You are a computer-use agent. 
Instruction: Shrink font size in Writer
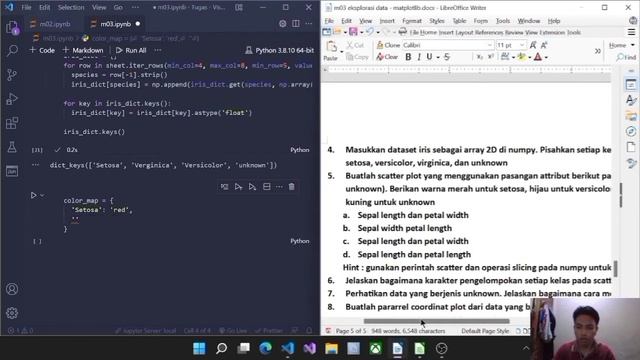[x=544, y=45]
